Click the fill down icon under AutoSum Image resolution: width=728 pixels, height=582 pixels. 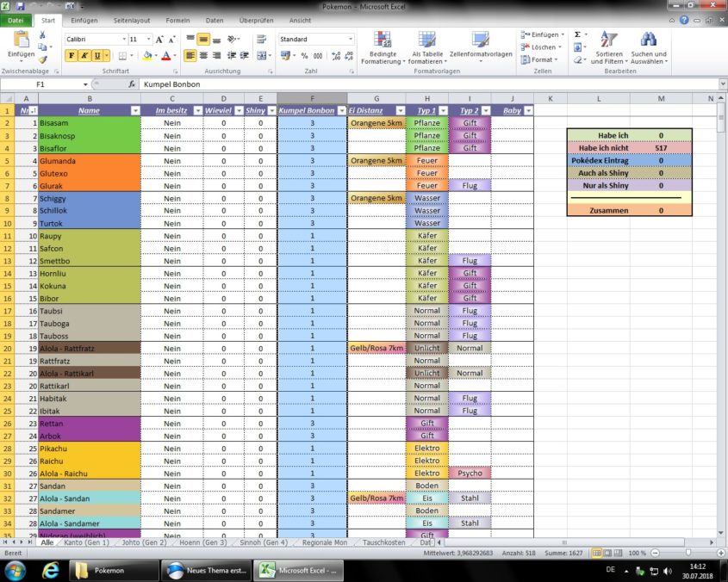point(577,47)
